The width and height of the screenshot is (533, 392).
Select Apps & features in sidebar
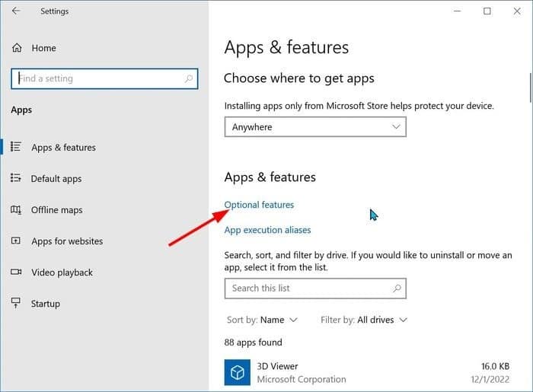click(63, 148)
